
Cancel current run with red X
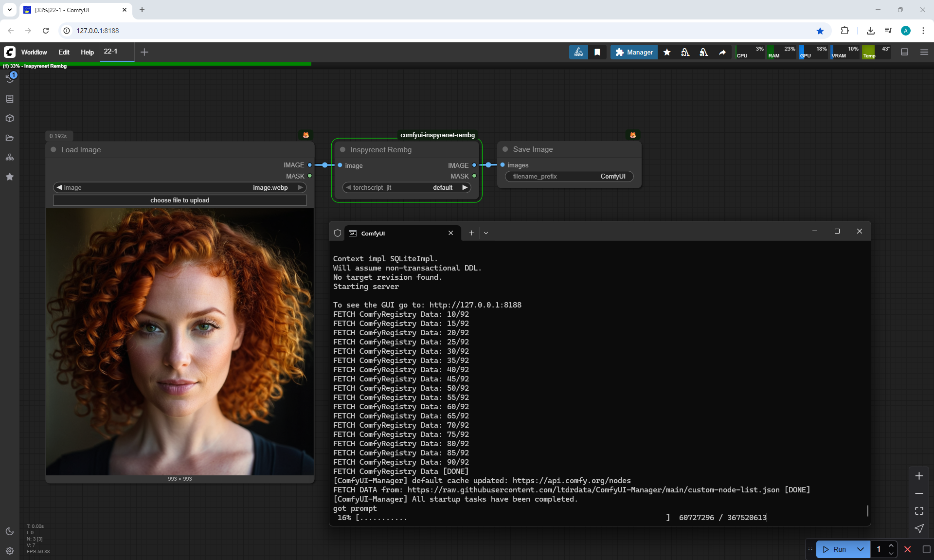click(x=907, y=549)
